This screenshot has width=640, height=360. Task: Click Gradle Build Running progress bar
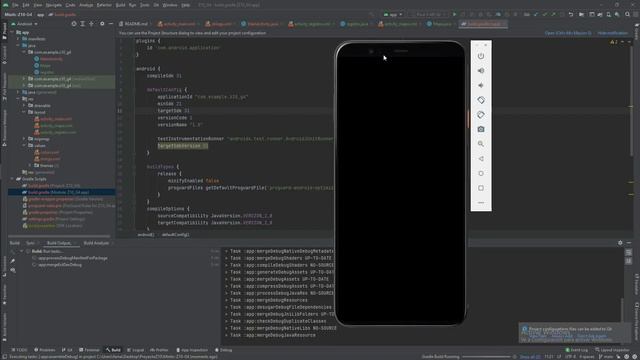click(487, 357)
